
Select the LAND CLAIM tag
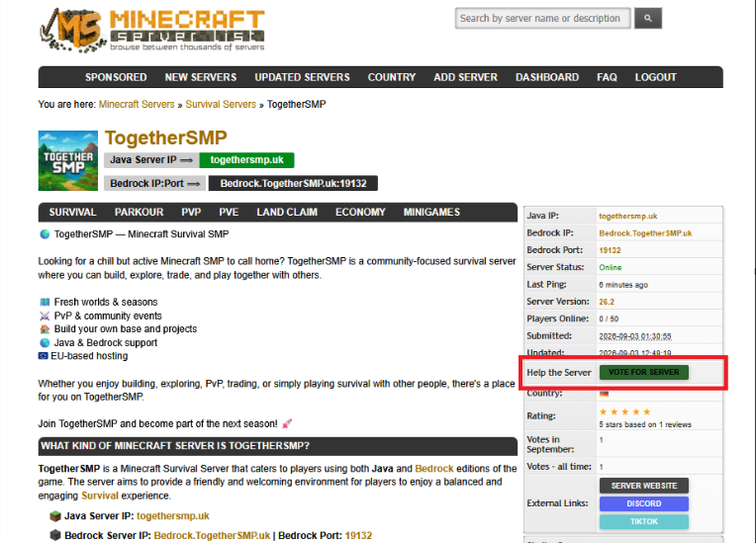(x=287, y=212)
